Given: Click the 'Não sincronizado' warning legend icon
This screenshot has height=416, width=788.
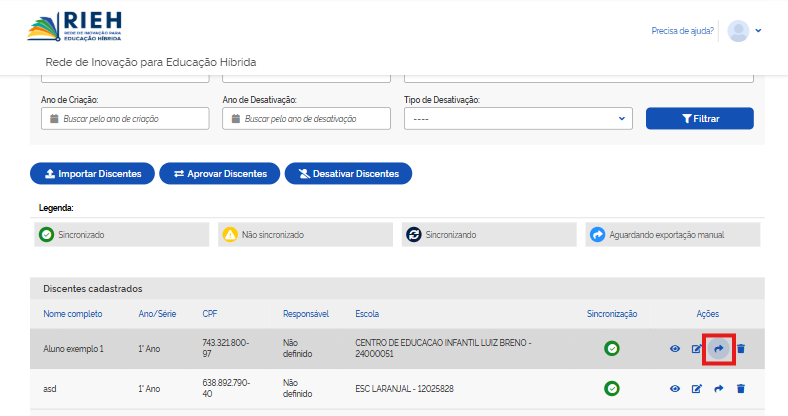Looking at the screenshot, I should [230, 235].
